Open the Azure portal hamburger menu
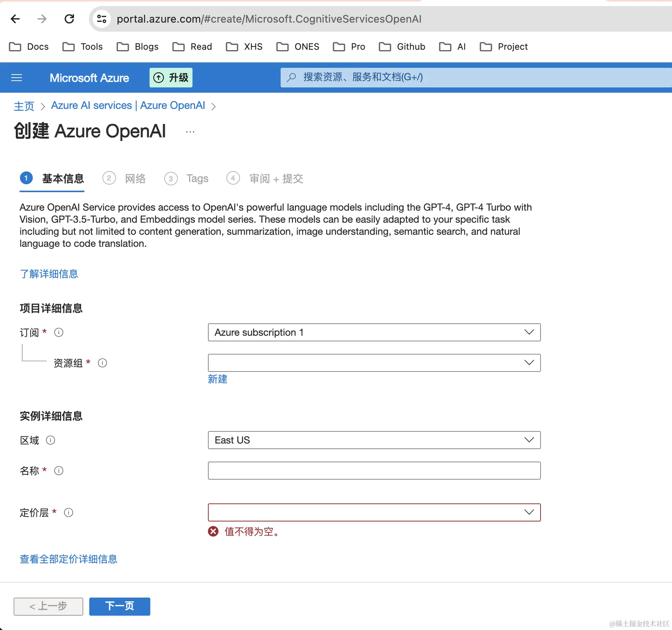Image resolution: width=672 pixels, height=630 pixels. pos(17,78)
